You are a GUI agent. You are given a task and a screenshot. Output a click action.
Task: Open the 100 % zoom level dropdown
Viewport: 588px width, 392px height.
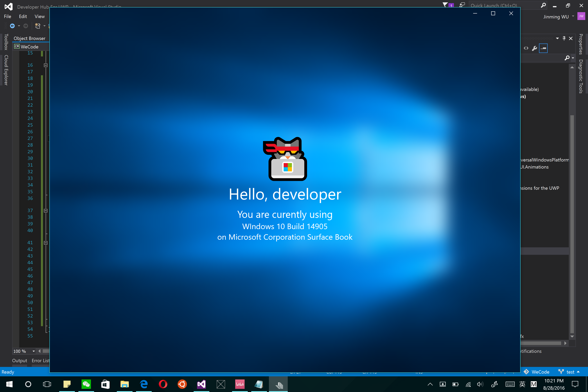click(x=34, y=351)
